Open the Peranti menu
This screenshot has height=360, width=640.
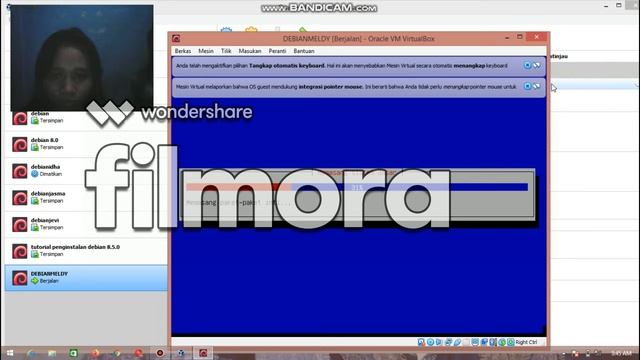277,51
